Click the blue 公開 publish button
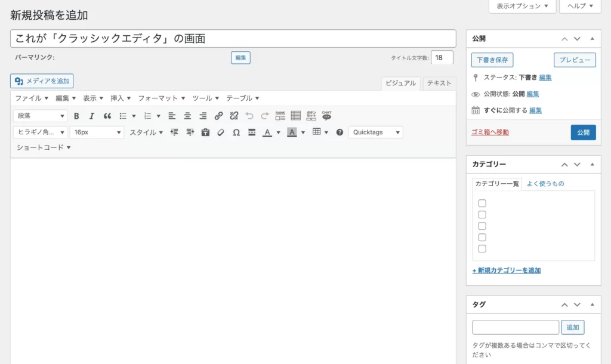 click(584, 132)
